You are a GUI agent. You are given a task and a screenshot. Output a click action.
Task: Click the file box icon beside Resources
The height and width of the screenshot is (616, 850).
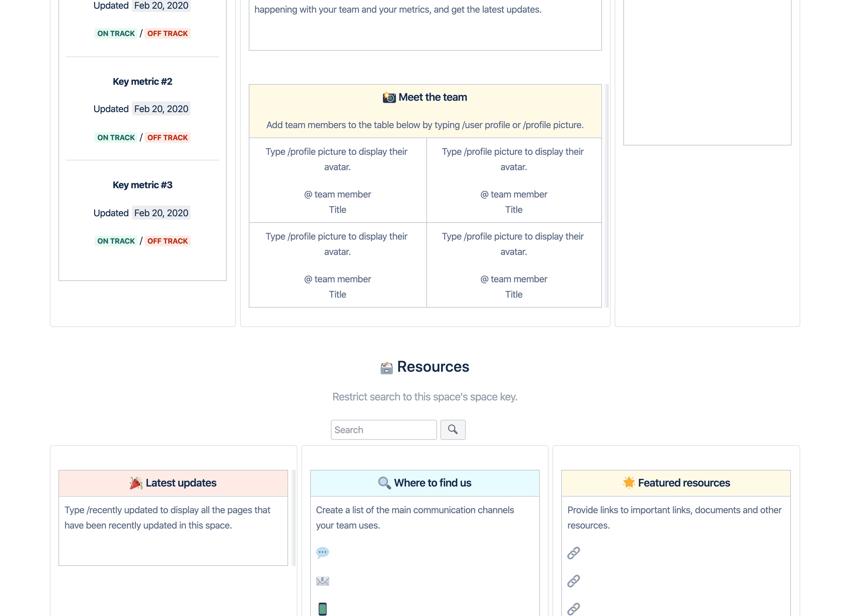(386, 368)
